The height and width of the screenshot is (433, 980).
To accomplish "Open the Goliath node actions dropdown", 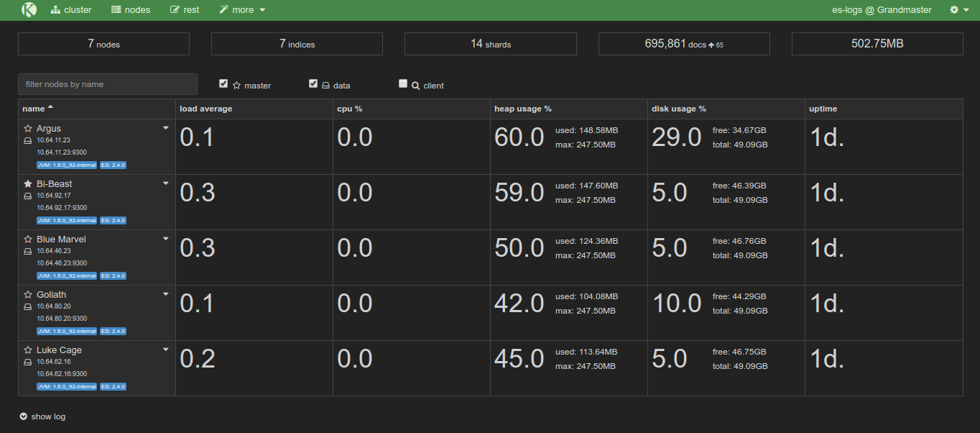I will [x=166, y=294].
